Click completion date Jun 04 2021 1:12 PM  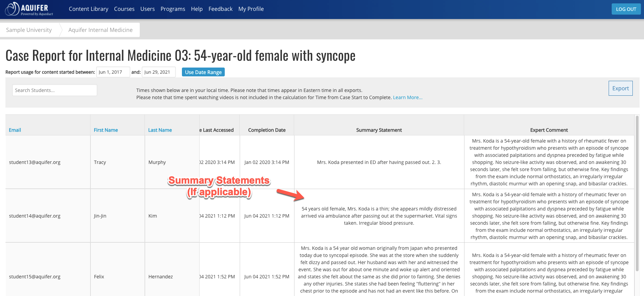coord(267,216)
